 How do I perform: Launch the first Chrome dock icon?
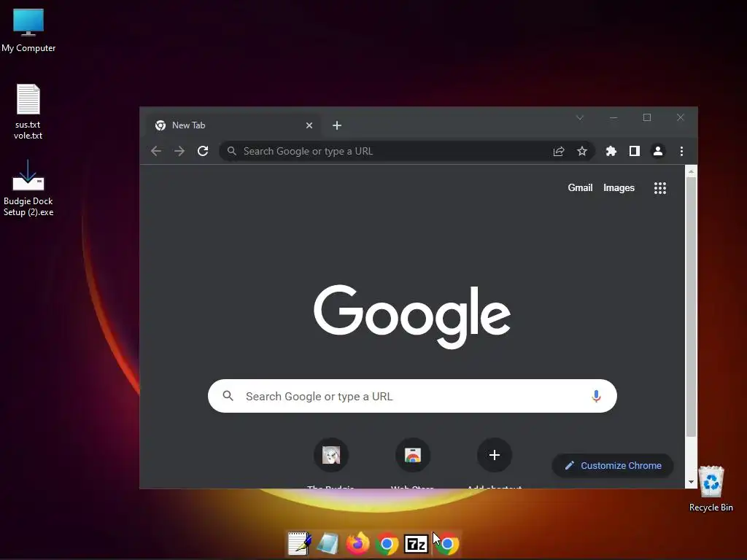387,544
